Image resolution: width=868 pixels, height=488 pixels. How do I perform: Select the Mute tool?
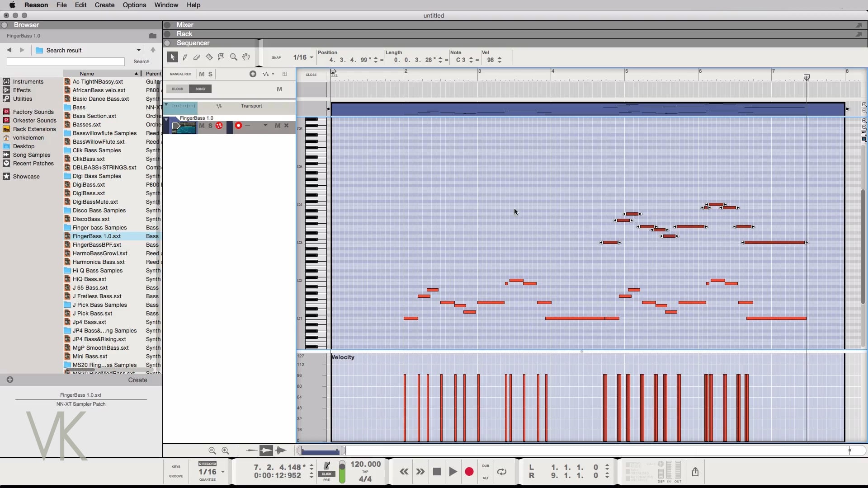pos(221,57)
